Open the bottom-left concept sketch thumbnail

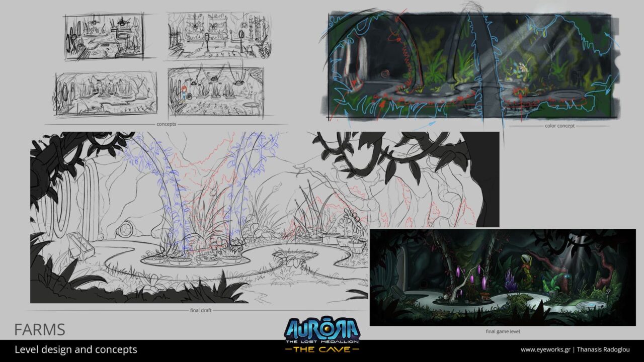click(x=106, y=94)
